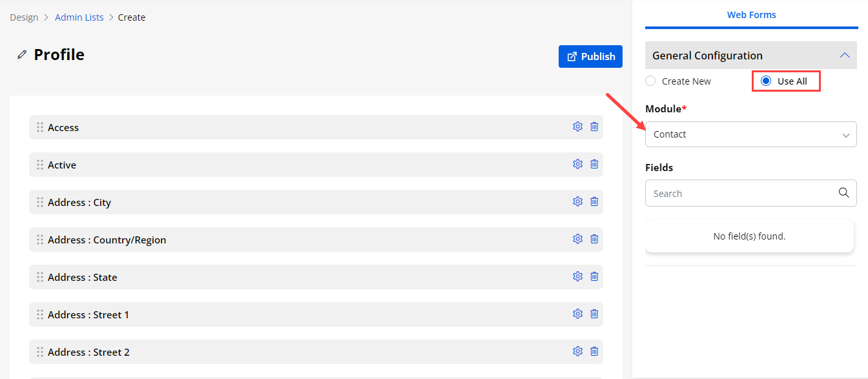This screenshot has width=868, height=379.
Task: Click the Publish button
Action: point(590,57)
